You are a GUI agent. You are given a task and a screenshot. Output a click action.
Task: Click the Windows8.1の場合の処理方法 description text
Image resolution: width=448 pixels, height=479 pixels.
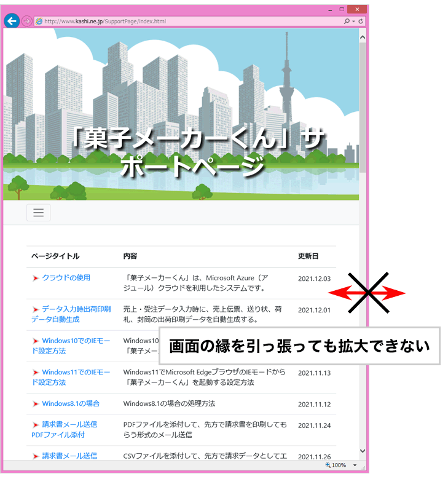click(x=169, y=403)
